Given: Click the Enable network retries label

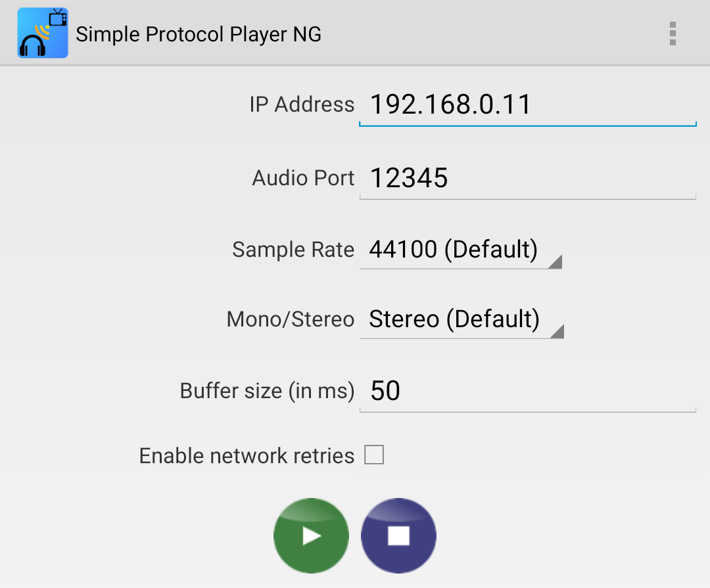Looking at the screenshot, I should pos(247,456).
